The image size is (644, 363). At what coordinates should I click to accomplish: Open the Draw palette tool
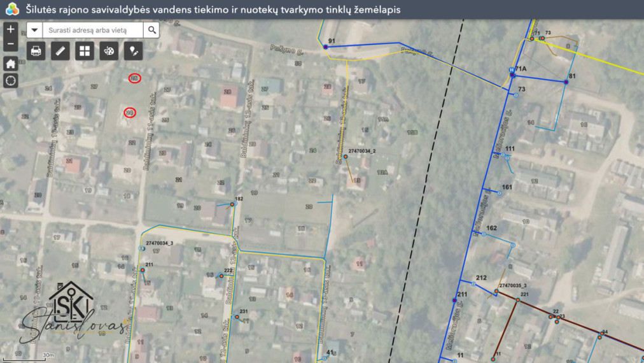[x=109, y=51]
